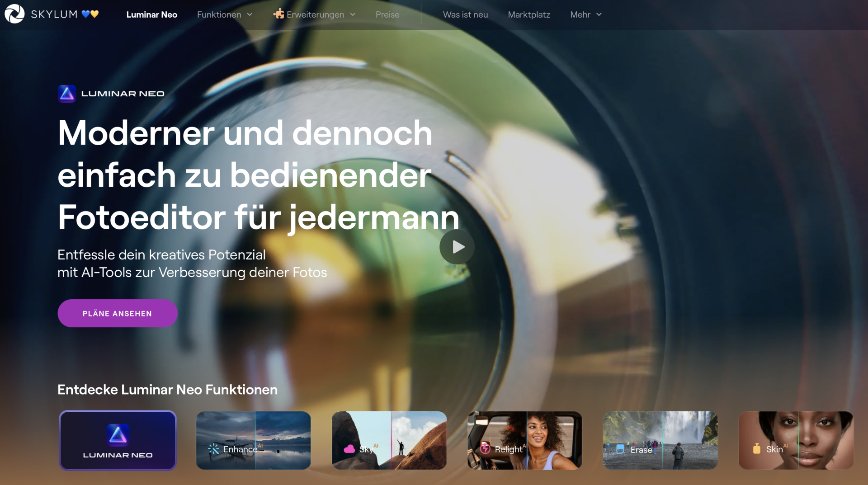Click the Erase tool icon

620,449
